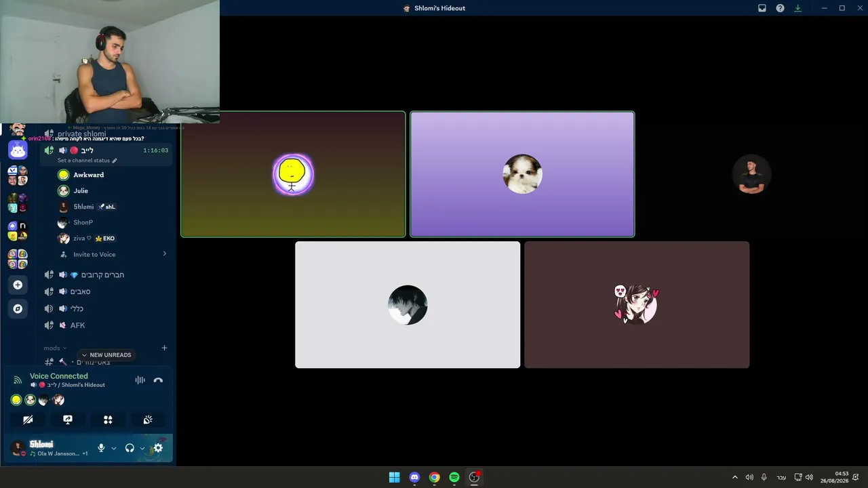Join the AFK voice channel
868x488 pixels.
[x=106, y=325]
